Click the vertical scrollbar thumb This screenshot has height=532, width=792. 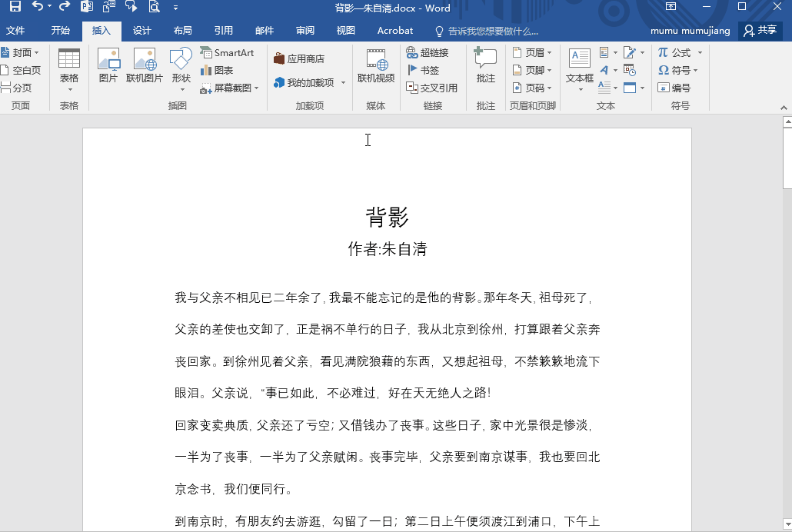pos(787,158)
